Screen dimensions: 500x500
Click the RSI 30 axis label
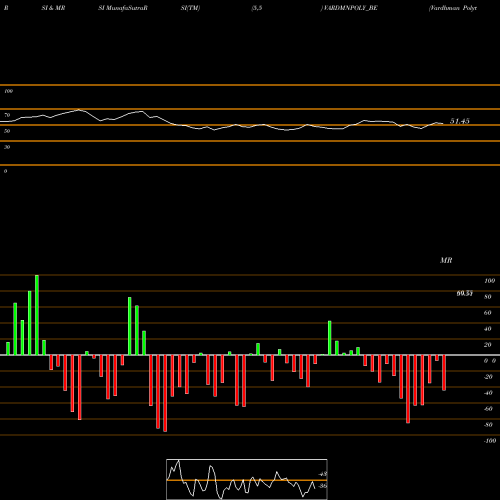(x=7, y=147)
